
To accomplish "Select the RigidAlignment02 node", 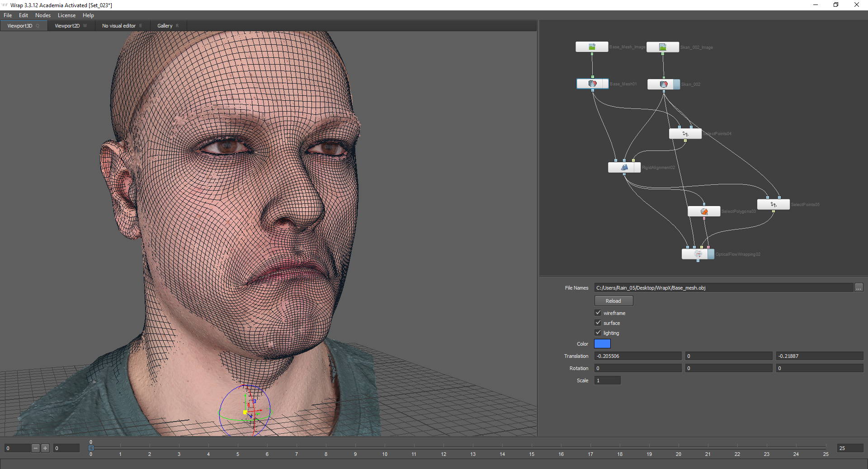I will click(x=624, y=168).
